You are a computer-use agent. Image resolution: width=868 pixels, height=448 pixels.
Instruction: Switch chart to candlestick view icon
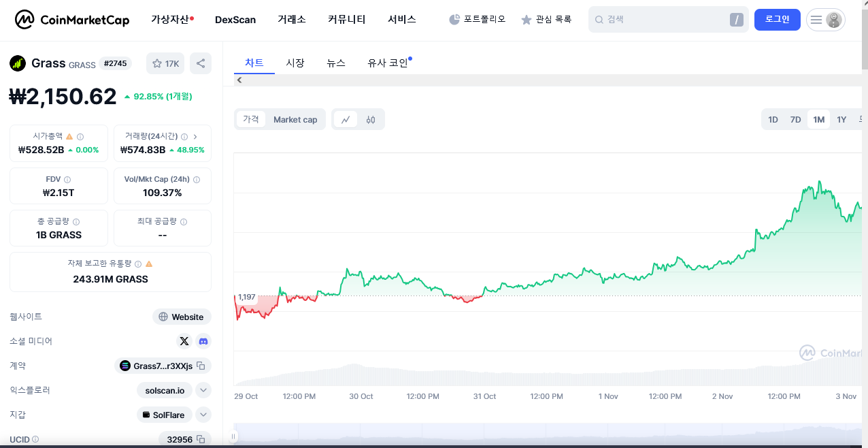coord(371,119)
